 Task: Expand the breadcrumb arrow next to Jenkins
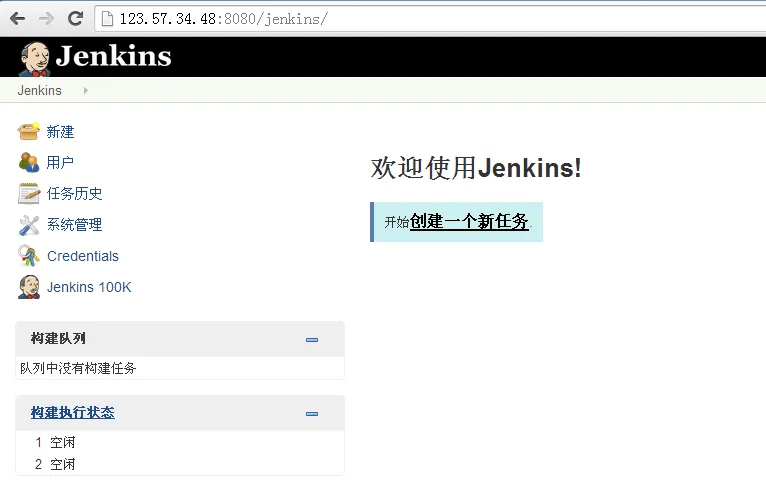[x=85, y=90]
